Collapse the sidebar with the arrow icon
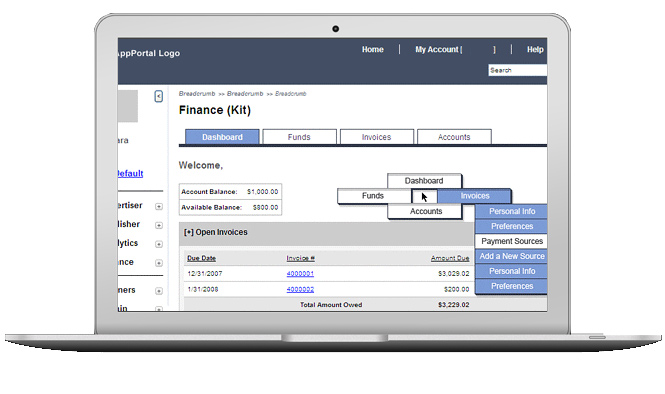This screenshot has width=665, height=394. pos(158,96)
